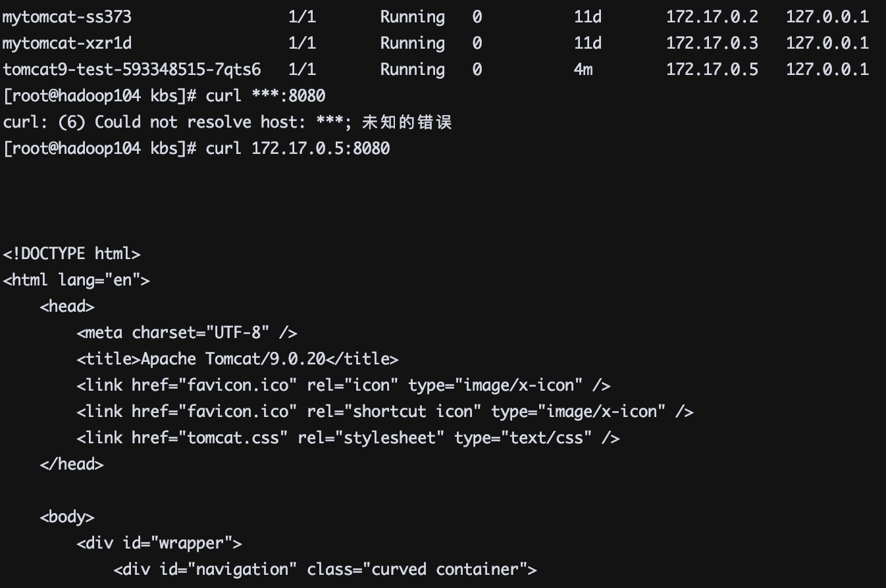Click the 172.17.0.5 address in the pod list
Viewport: 886px width, 588px height.
712,69
